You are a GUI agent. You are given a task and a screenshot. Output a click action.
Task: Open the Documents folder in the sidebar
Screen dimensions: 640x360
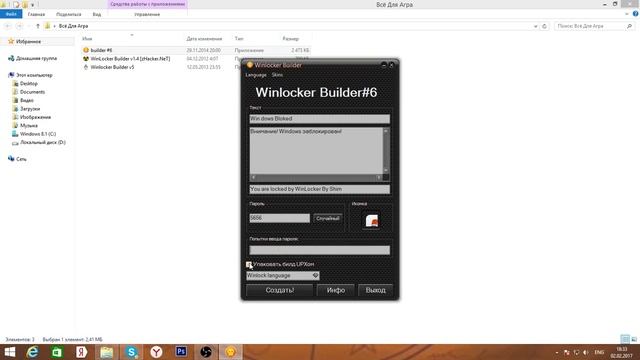pos(32,92)
